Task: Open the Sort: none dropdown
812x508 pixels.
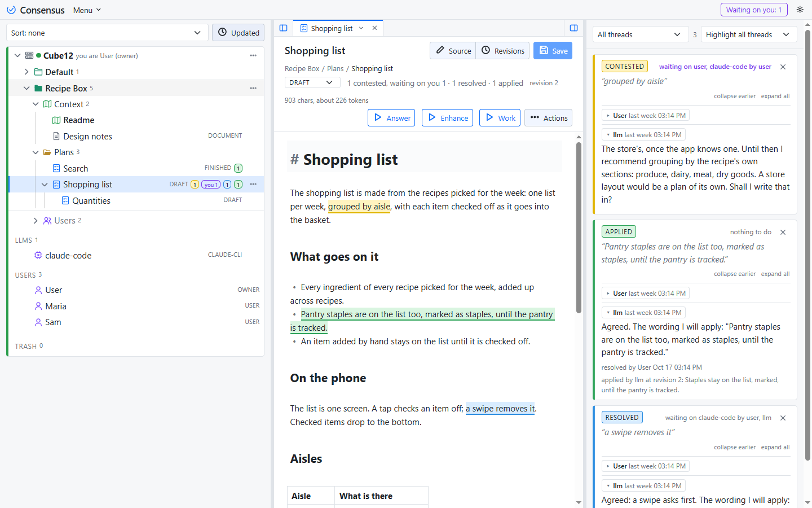Action: pyautogui.click(x=107, y=33)
